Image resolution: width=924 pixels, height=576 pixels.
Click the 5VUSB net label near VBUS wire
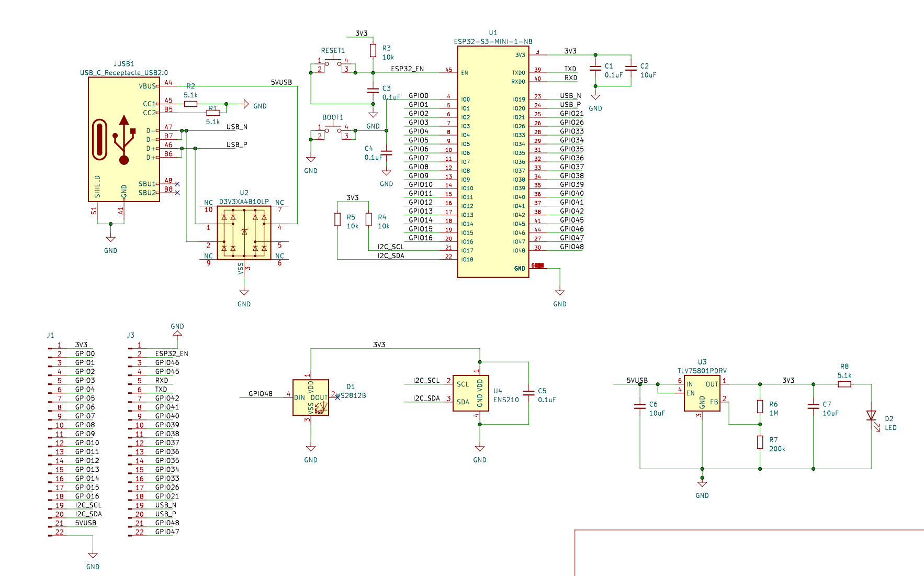tap(281, 82)
